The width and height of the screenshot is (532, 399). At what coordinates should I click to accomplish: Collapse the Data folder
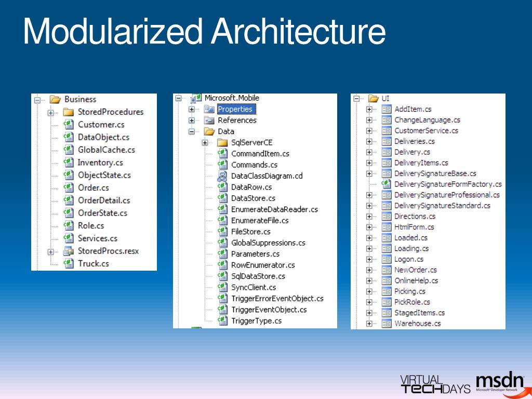pos(192,131)
